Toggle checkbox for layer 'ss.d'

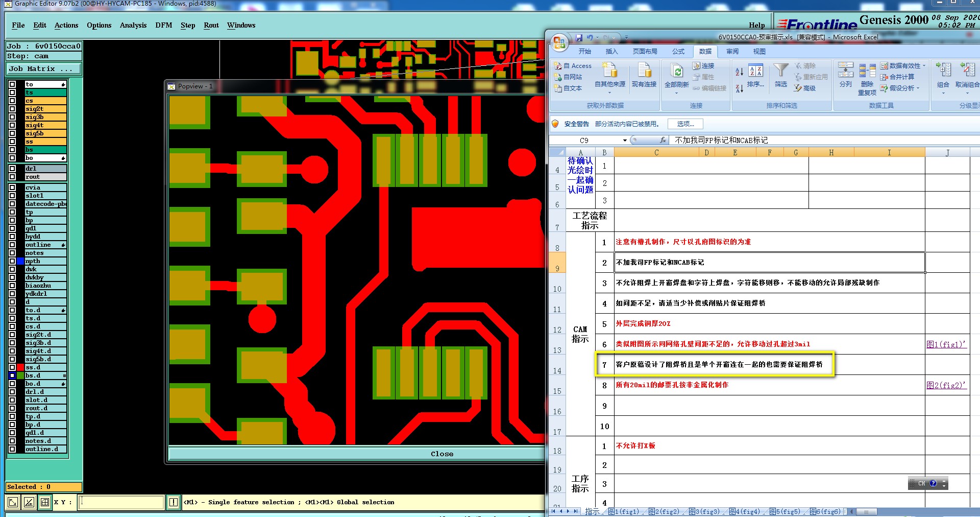[x=12, y=367]
